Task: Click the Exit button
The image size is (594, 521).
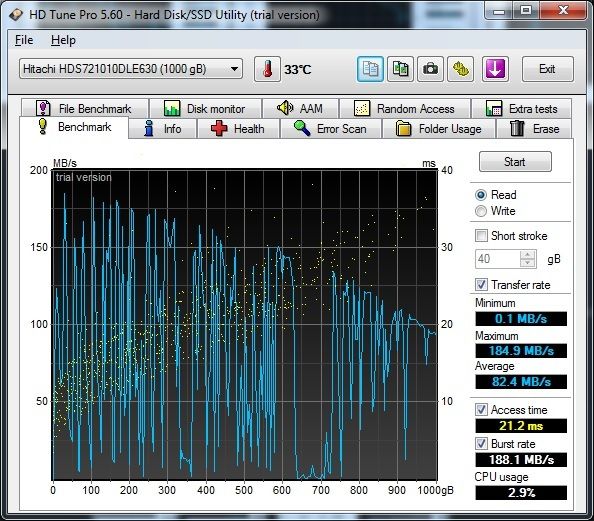Action: point(547,69)
